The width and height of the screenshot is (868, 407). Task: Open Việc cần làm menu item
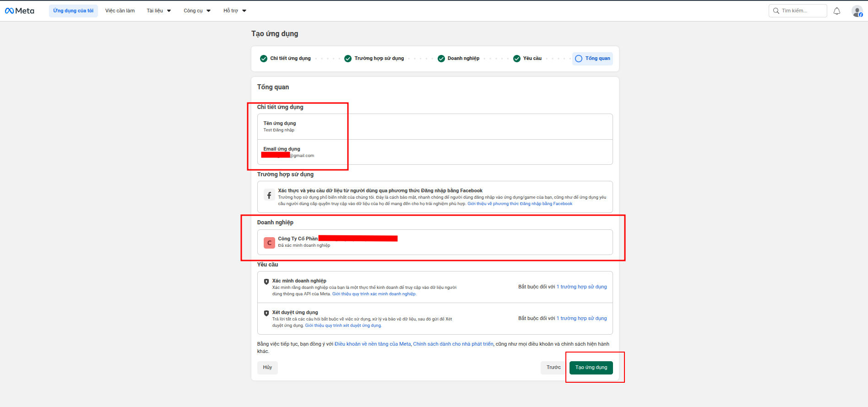[x=120, y=11]
